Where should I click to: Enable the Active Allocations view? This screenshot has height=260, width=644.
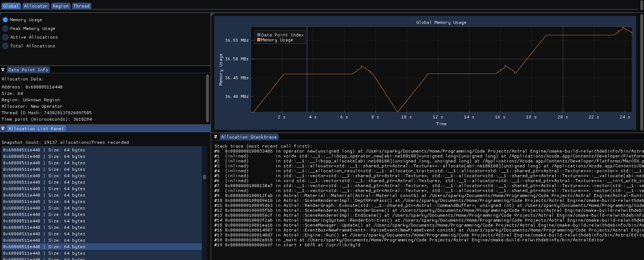(5, 37)
